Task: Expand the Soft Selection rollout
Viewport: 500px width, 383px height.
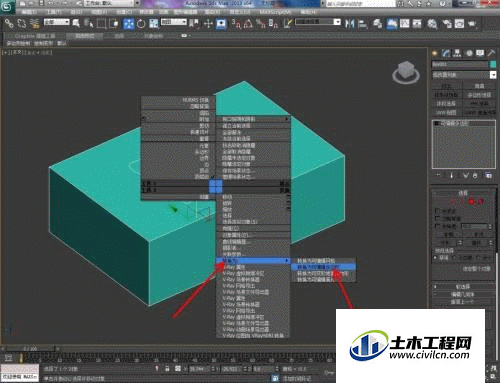Action: tap(463, 287)
